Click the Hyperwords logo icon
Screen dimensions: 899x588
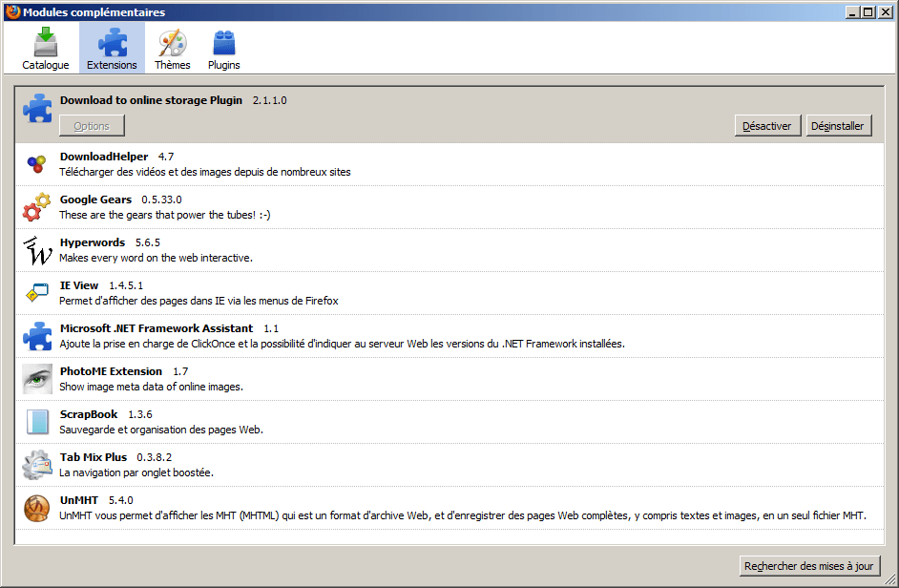click(37, 251)
